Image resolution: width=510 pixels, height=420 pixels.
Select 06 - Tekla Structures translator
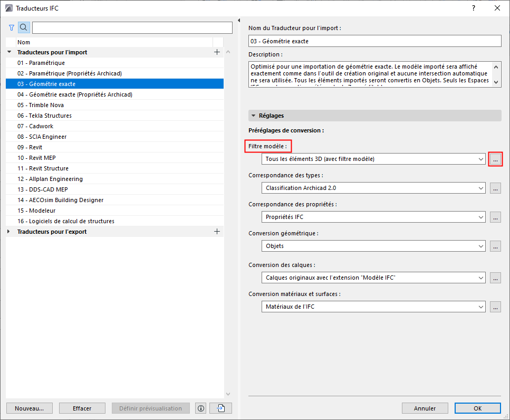pyautogui.click(x=44, y=116)
